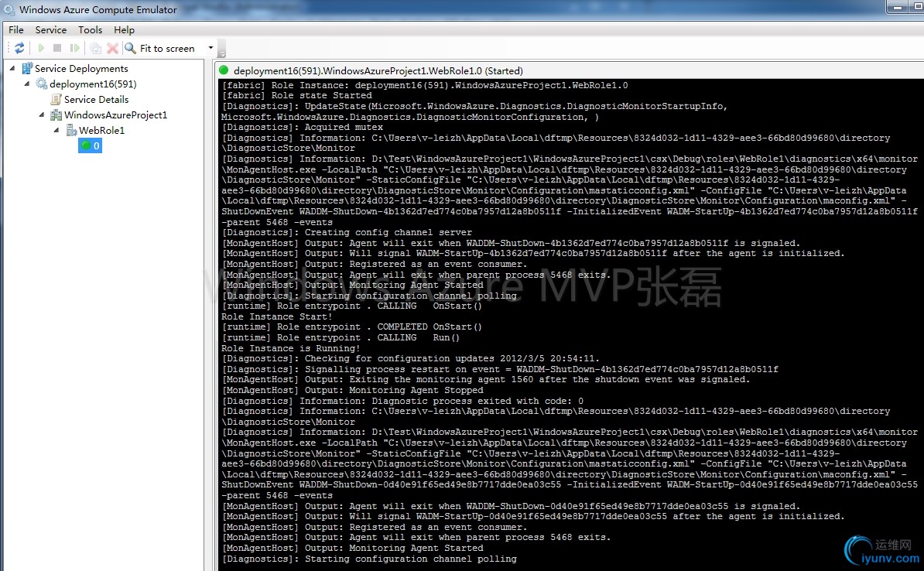924x571 pixels.
Task: Click the Service Deployments tree icon
Action: tap(27, 68)
